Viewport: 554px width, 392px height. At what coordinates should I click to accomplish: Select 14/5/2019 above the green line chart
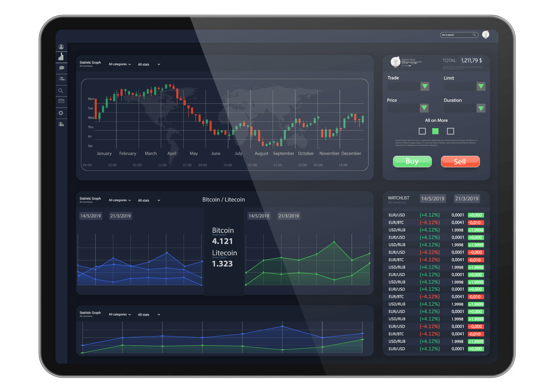pyautogui.click(x=259, y=216)
